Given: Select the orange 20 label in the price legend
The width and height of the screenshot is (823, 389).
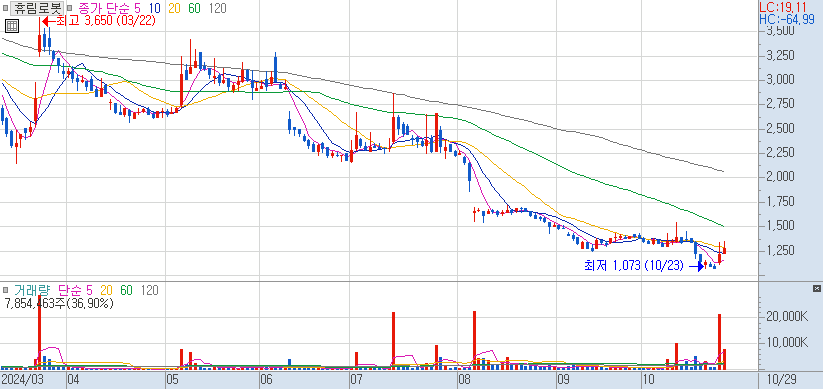Looking at the screenshot, I should (x=174, y=8).
